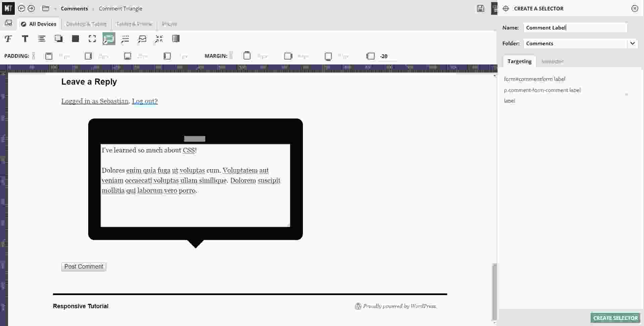Expand the Folder dropdown arrow
Screen dimensions: 644x326
pos(632,43)
